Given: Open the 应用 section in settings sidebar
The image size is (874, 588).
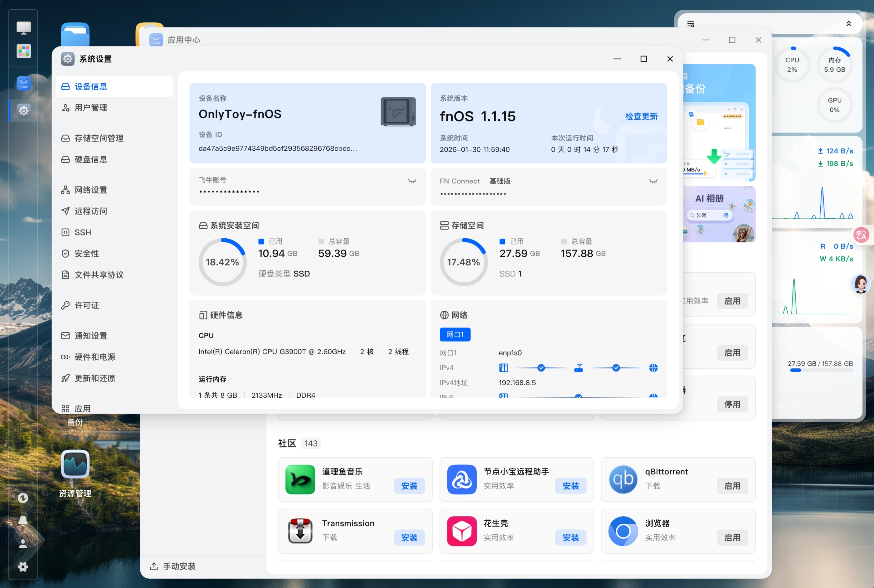Looking at the screenshot, I should tap(82, 408).
